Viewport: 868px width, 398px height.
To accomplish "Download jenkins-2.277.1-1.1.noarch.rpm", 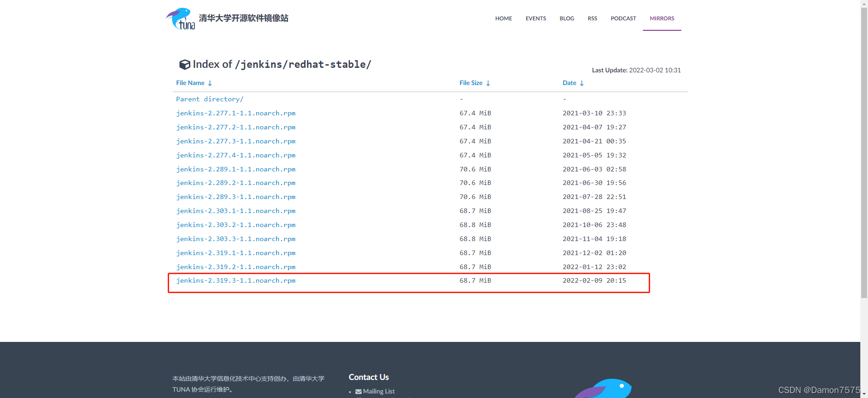I will [x=236, y=113].
